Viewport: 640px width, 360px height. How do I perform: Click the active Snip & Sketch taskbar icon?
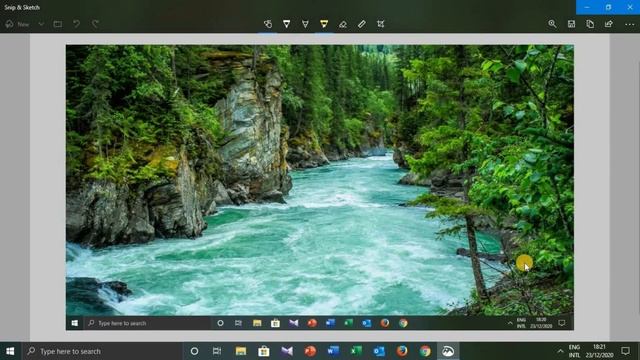point(448,351)
